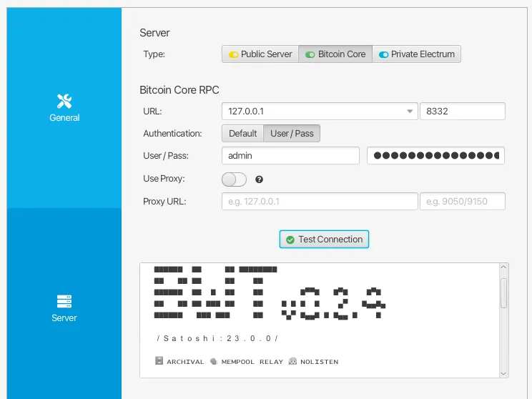
Task: Click the NOLISTEN text in the log
Action: (319, 362)
